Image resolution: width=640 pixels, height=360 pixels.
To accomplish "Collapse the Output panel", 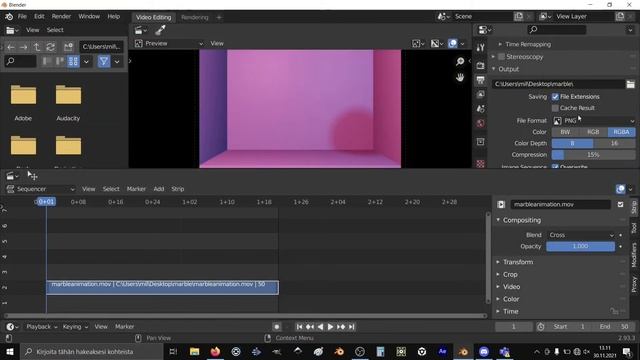I will pos(508,69).
